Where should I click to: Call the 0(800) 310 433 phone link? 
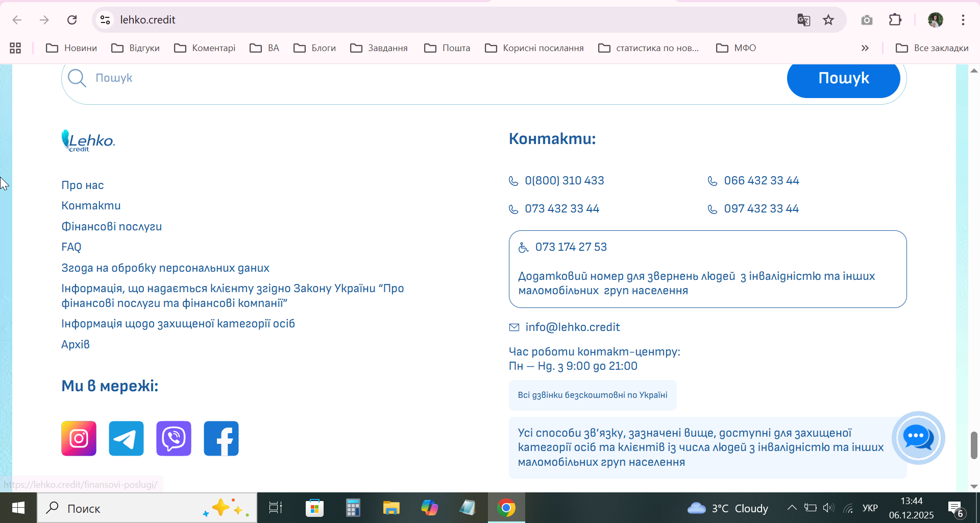564,181
